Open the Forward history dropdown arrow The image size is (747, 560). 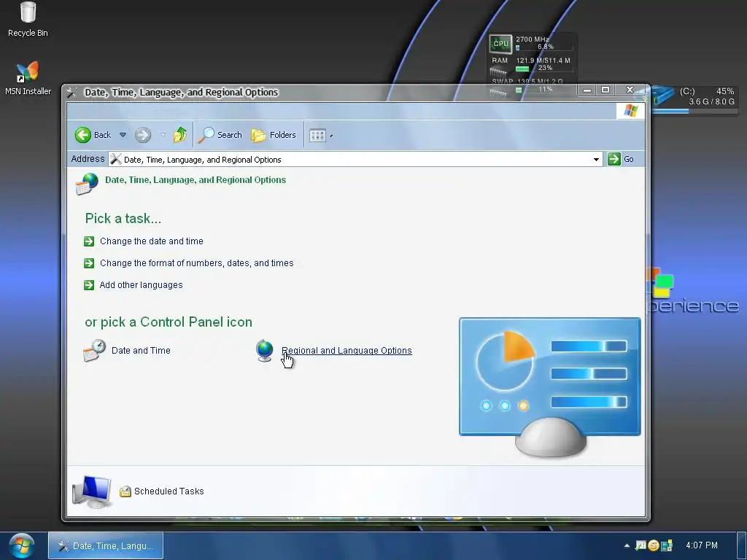point(163,135)
